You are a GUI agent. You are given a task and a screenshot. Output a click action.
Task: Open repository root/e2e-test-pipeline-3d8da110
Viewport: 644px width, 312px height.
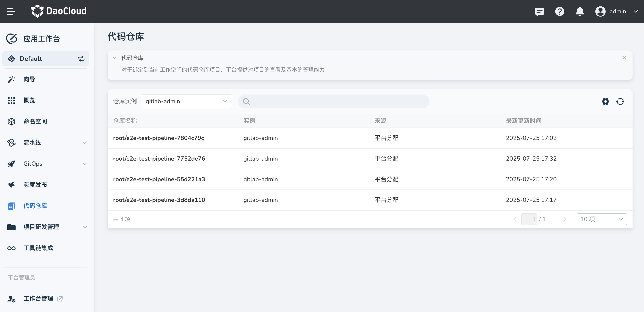pos(159,200)
